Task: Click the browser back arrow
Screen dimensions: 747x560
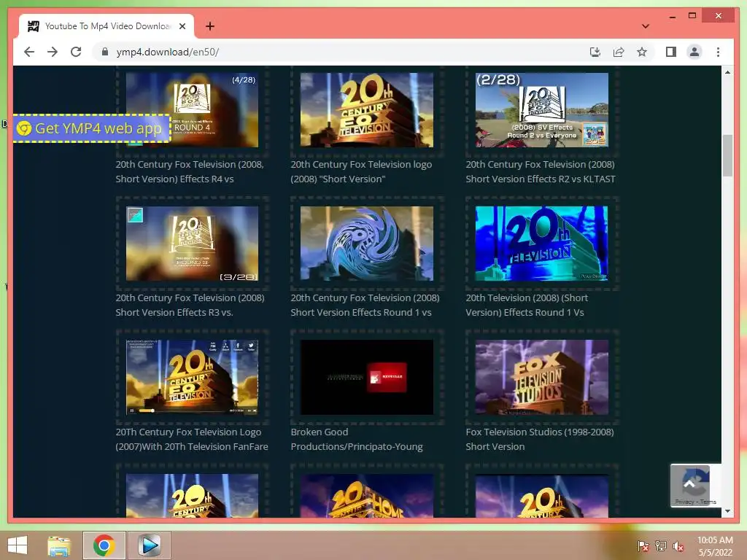Action: [29, 52]
